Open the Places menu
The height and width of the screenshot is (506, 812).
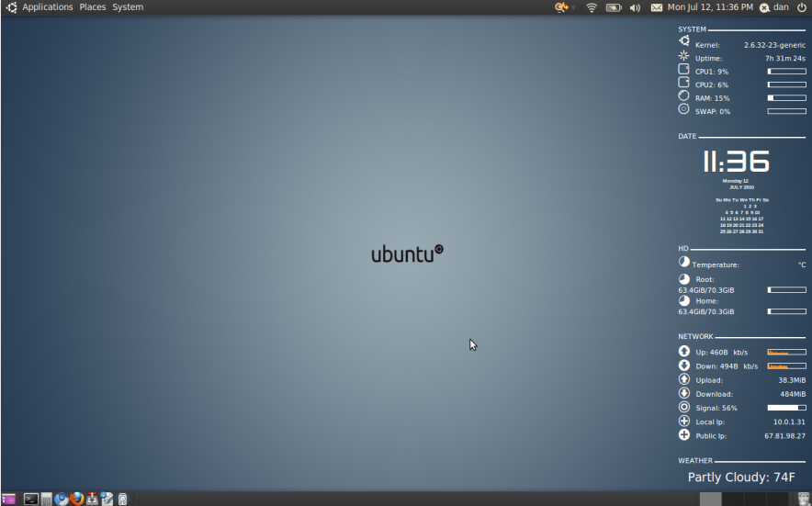(x=92, y=7)
